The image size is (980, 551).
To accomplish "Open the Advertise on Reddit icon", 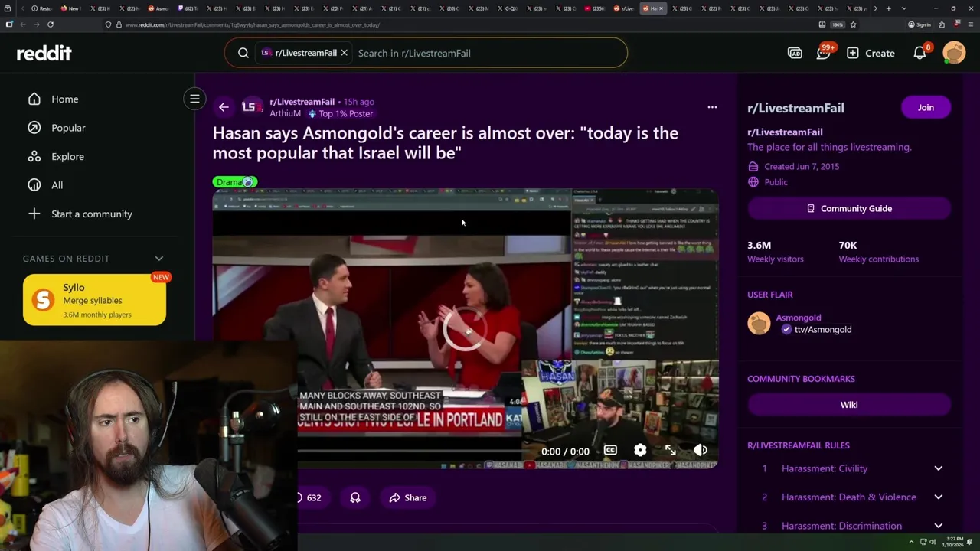I will (x=795, y=53).
